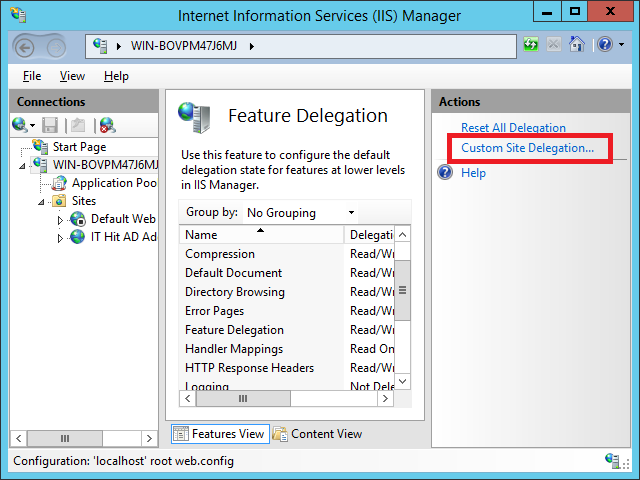
Task: Select the Sites folder node
Action: pyautogui.click(x=84, y=201)
